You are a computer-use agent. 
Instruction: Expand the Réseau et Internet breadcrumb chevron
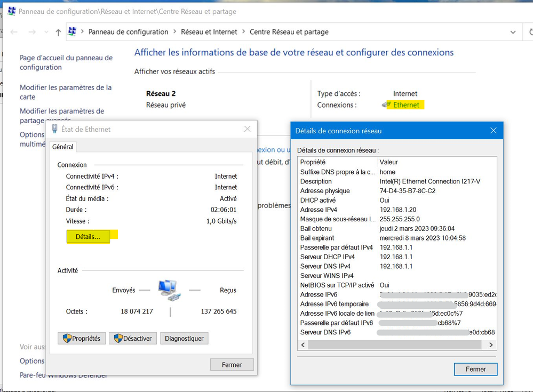click(x=243, y=32)
